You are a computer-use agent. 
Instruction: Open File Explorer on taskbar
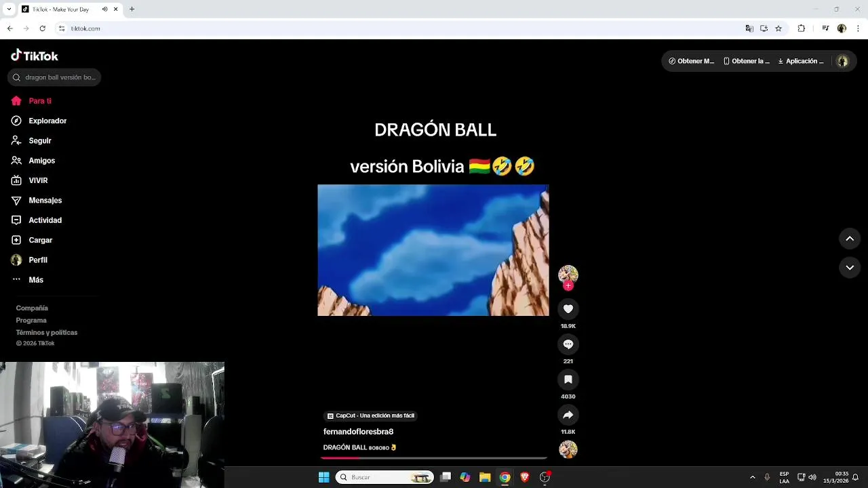[485, 477]
